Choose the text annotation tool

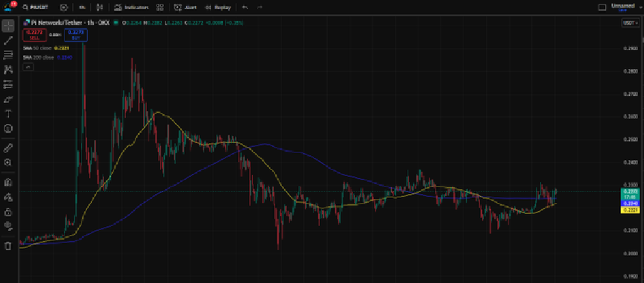[8, 114]
